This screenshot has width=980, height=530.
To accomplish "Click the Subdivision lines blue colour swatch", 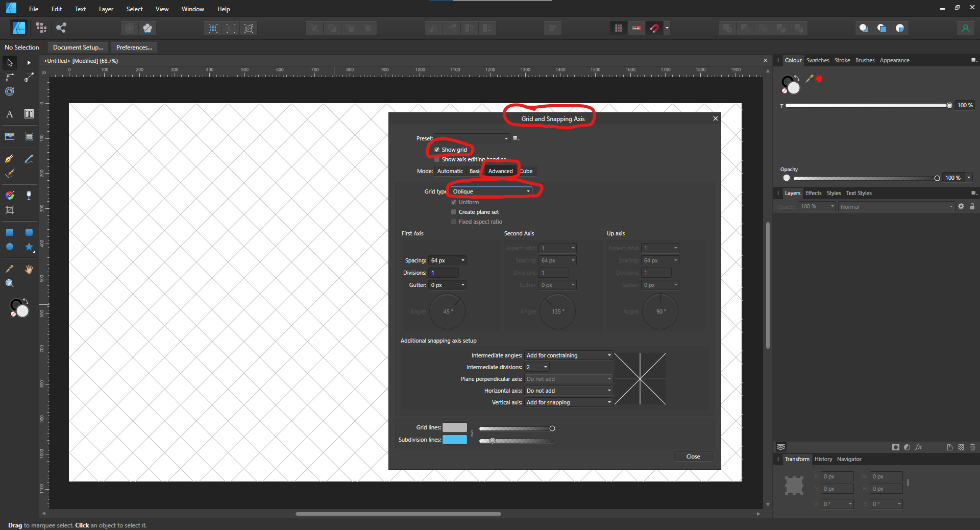I will [x=454, y=440].
